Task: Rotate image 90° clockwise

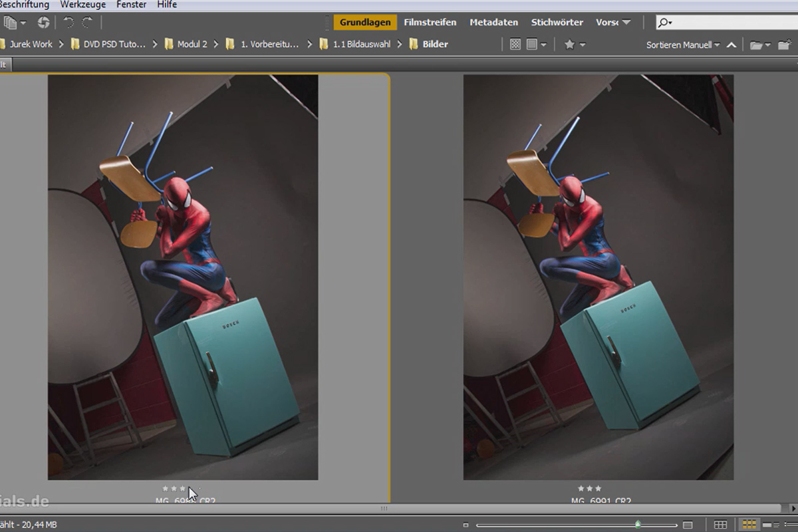Action: tap(88, 23)
